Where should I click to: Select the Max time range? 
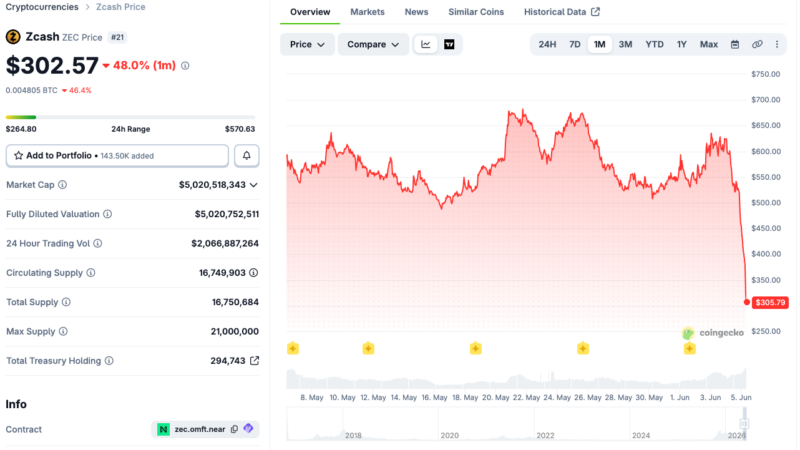pyautogui.click(x=709, y=44)
